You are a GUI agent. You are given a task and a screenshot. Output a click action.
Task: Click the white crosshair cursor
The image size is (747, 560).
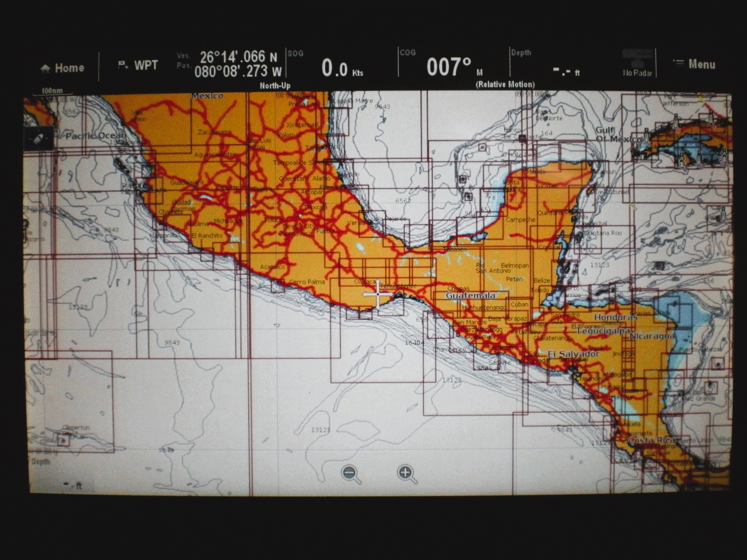coord(378,294)
